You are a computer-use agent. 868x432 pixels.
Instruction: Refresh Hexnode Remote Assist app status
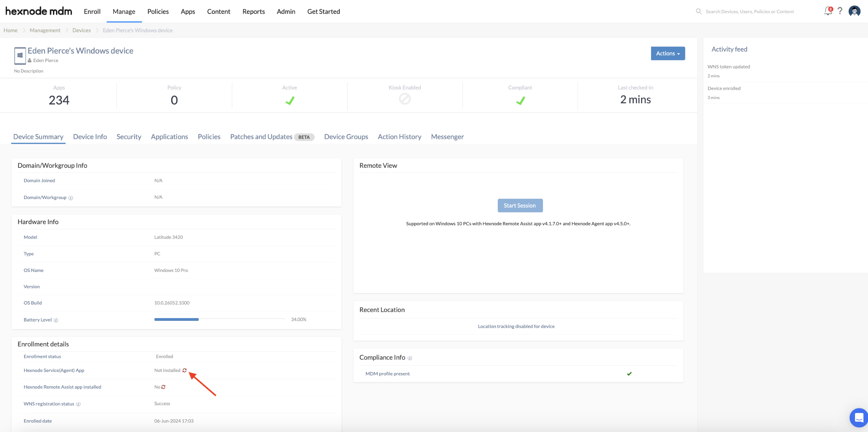coord(163,387)
